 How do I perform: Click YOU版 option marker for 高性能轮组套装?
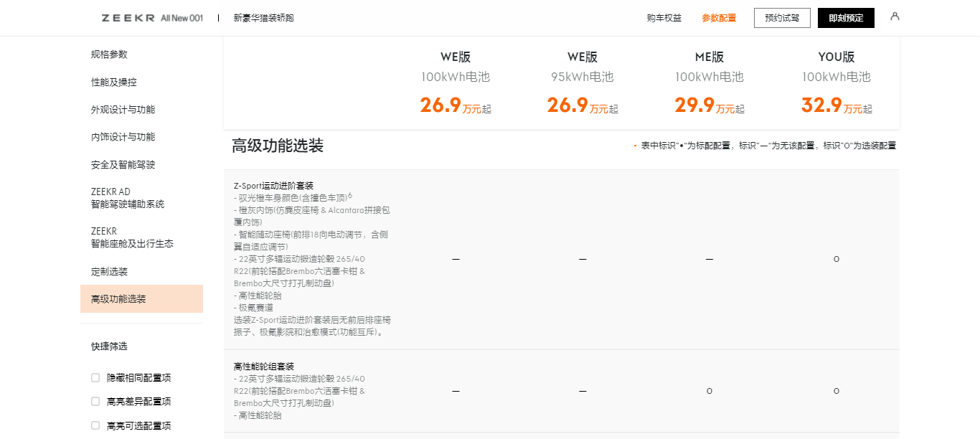(837, 391)
